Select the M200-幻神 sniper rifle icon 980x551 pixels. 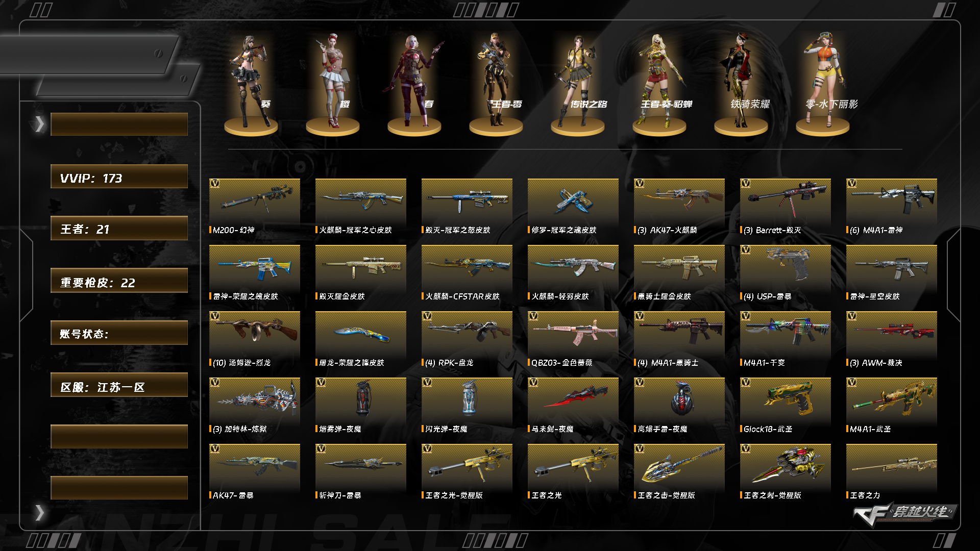tap(254, 200)
